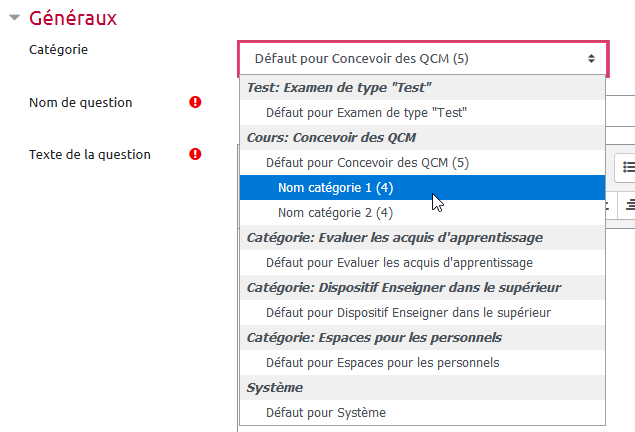Click 'Cours: Concevoir des QCM' group header
635x432 pixels.
point(331,137)
